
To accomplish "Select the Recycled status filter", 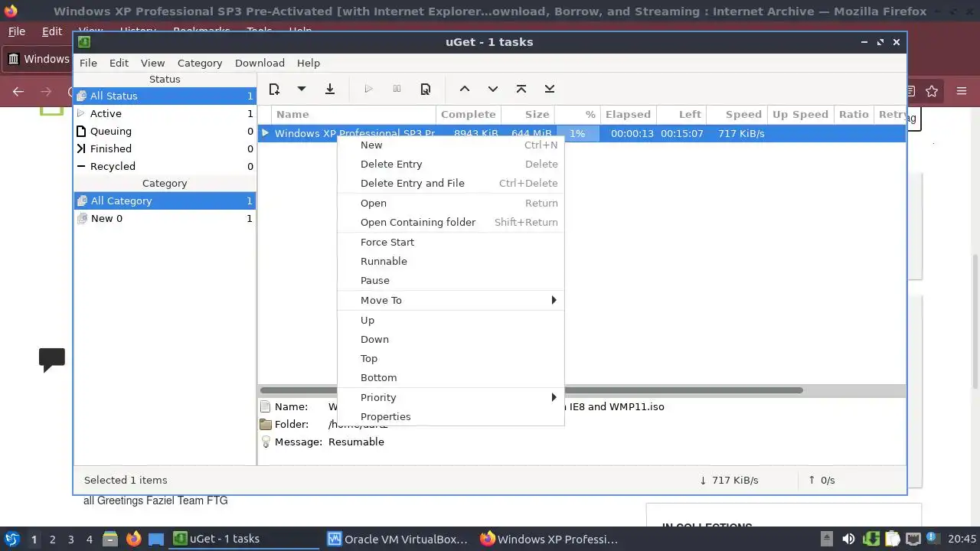I will click(x=165, y=166).
